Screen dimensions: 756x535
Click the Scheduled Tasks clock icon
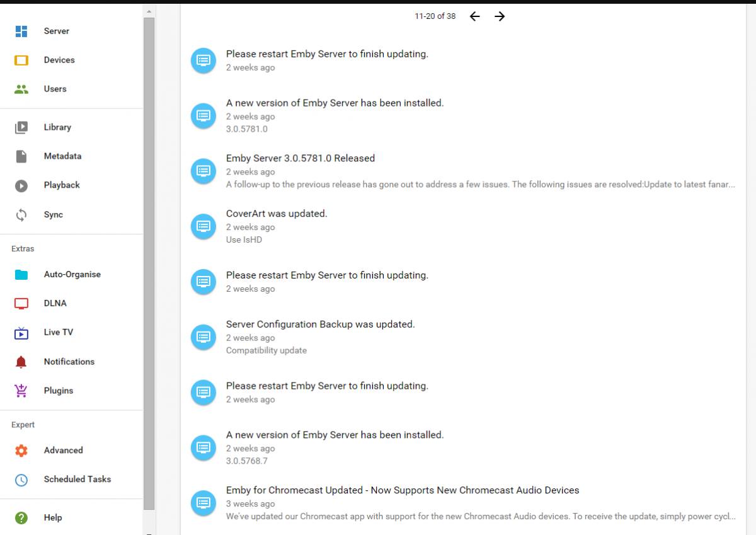tap(21, 480)
